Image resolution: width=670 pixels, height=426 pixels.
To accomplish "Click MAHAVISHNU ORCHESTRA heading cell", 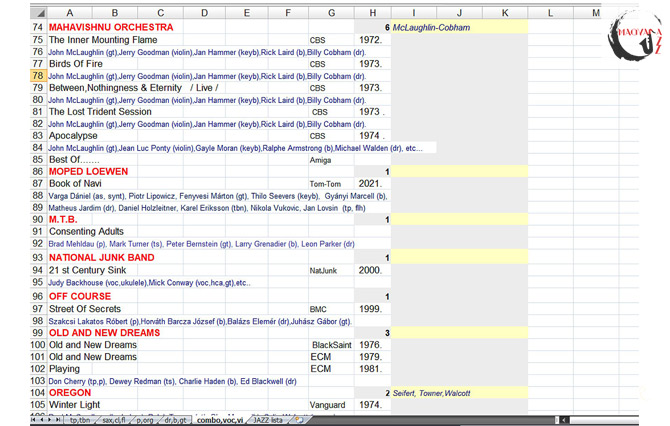I will 111,27.
